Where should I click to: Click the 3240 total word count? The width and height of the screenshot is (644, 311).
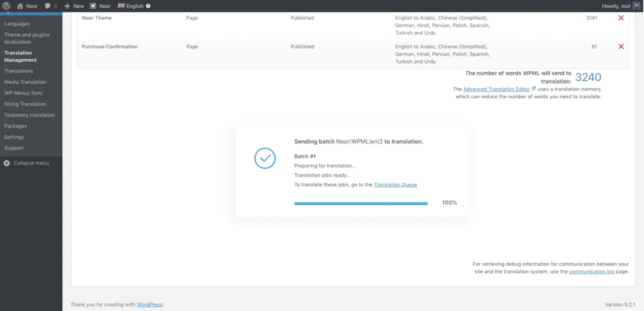point(588,77)
